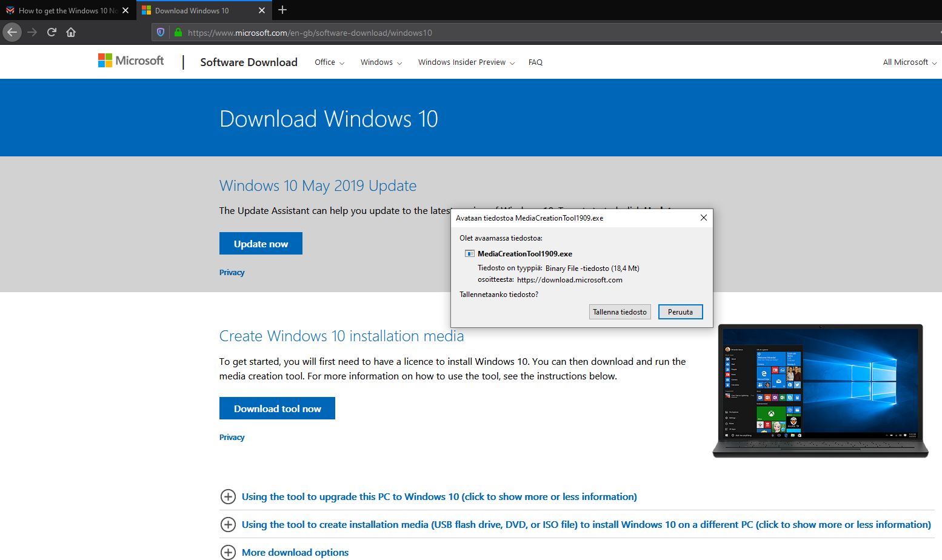Open the browser home page
Screen dimensions: 942x560
coord(71,32)
